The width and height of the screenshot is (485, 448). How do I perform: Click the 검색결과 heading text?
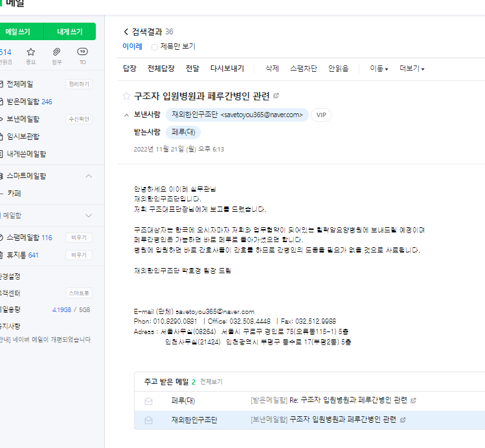point(147,32)
